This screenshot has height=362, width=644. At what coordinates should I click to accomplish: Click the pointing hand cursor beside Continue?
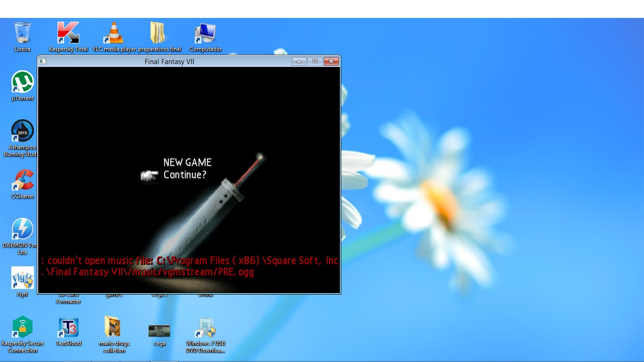click(149, 175)
